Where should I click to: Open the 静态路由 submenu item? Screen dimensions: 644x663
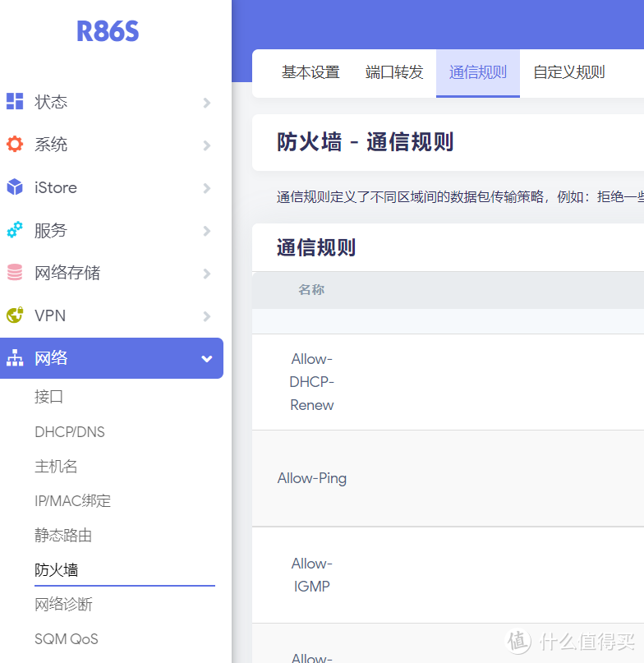[63, 536]
